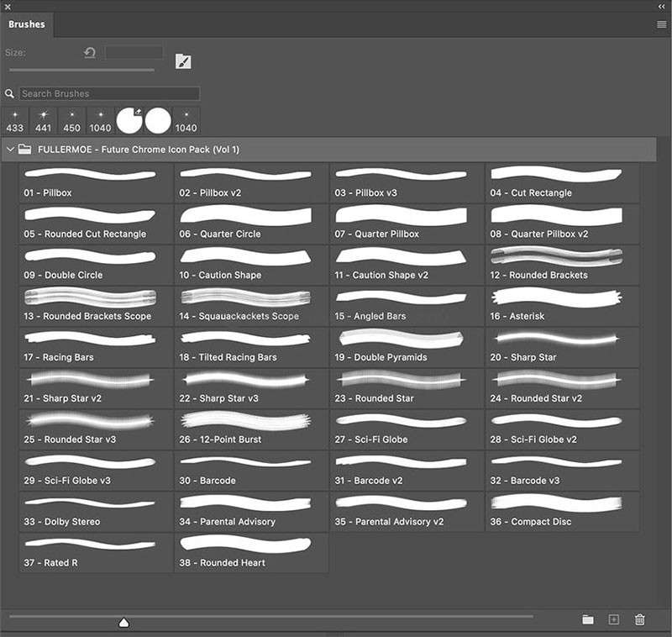Click the brush settings panel toggle icon
Viewport: 672px width, 637px height.
[183, 61]
